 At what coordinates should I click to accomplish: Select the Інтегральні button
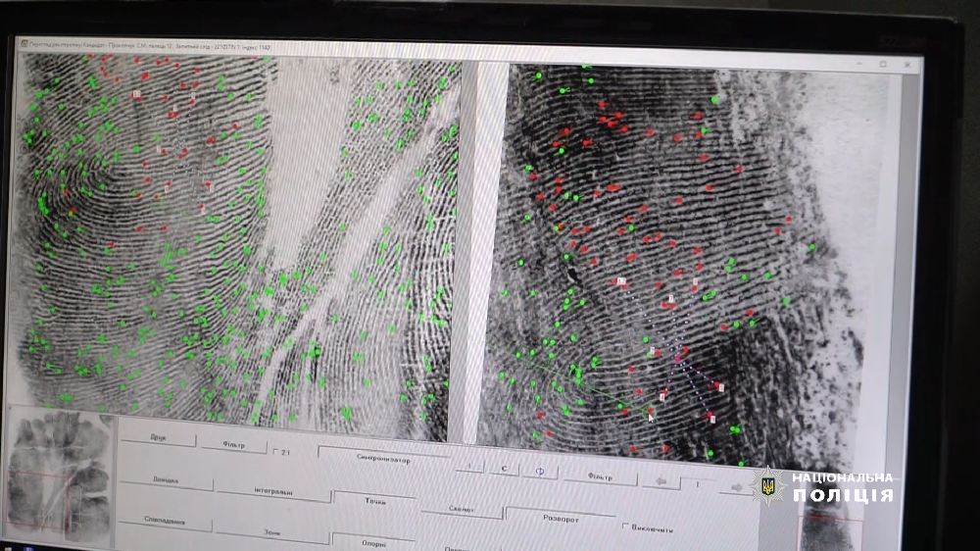coord(273,491)
